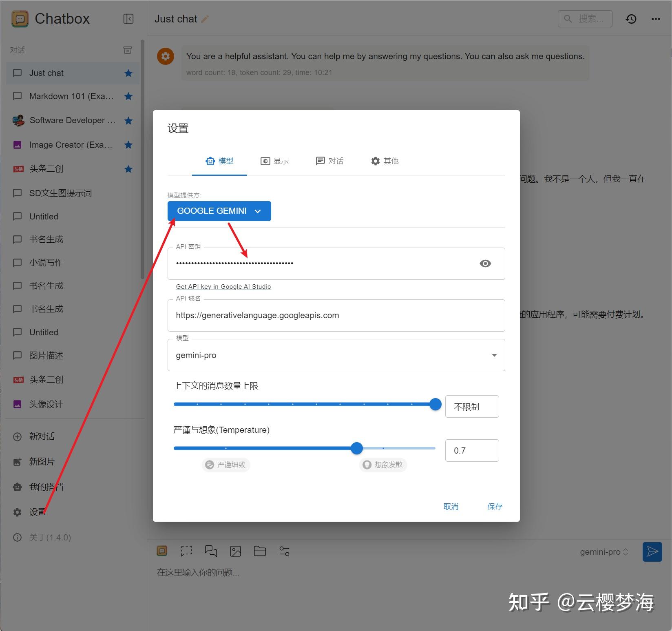The height and width of the screenshot is (631, 672).
Task: Open a file with the folder icon
Action: point(260,551)
